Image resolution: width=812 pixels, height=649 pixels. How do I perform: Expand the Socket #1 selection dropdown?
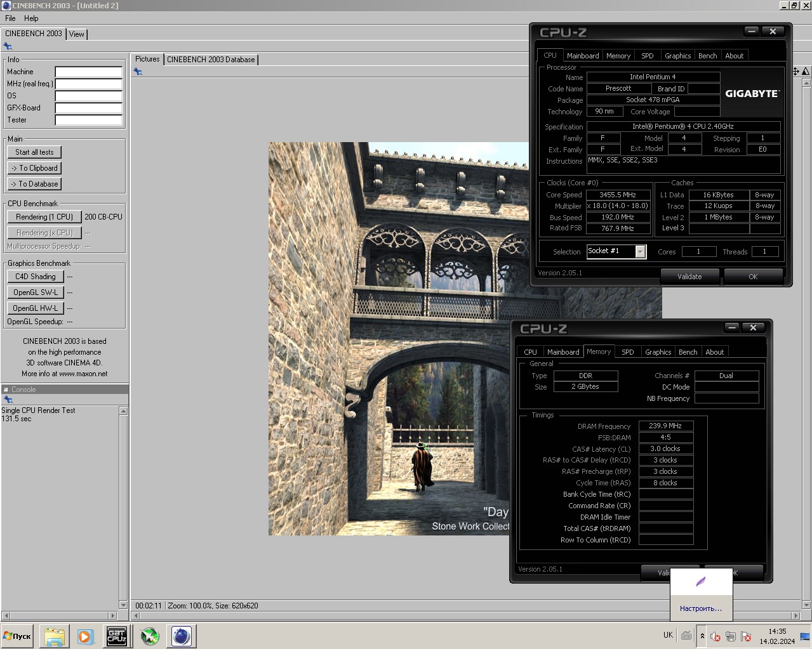(640, 252)
